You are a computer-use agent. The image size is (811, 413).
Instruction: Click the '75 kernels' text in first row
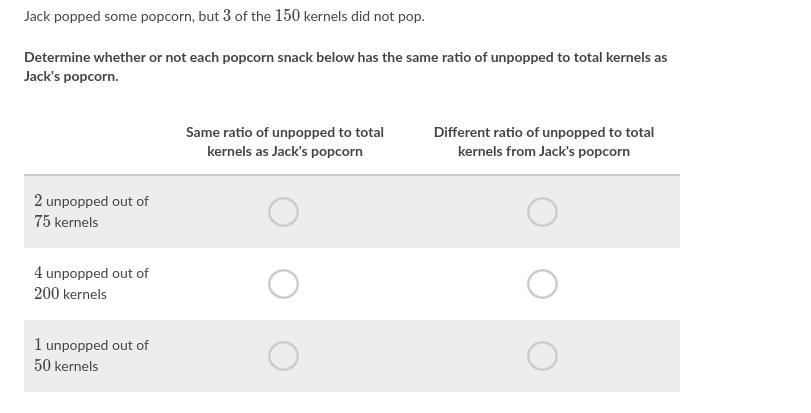(x=66, y=222)
